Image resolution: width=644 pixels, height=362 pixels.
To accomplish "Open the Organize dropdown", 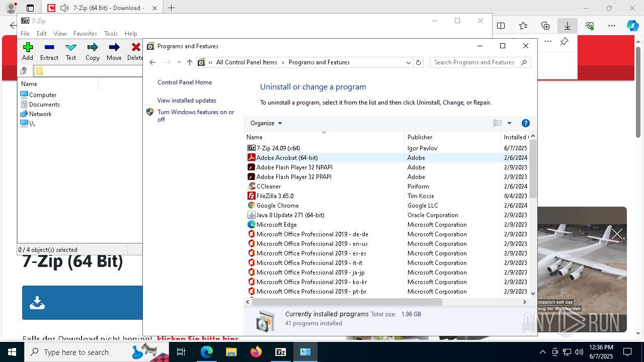I will pyautogui.click(x=266, y=123).
